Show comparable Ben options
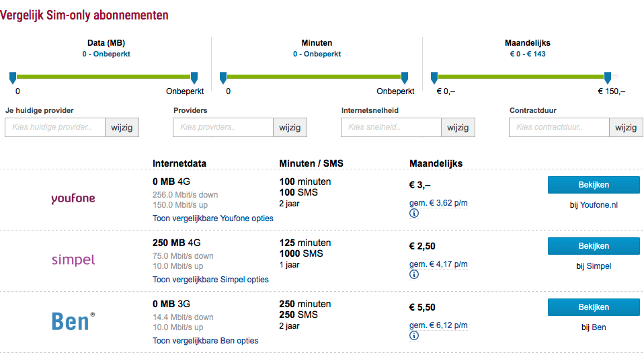The height and width of the screenshot is (363, 644). [205, 341]
